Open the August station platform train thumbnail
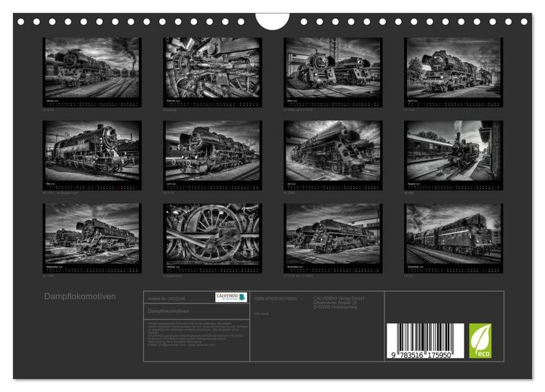 click(x=453, y=155)
